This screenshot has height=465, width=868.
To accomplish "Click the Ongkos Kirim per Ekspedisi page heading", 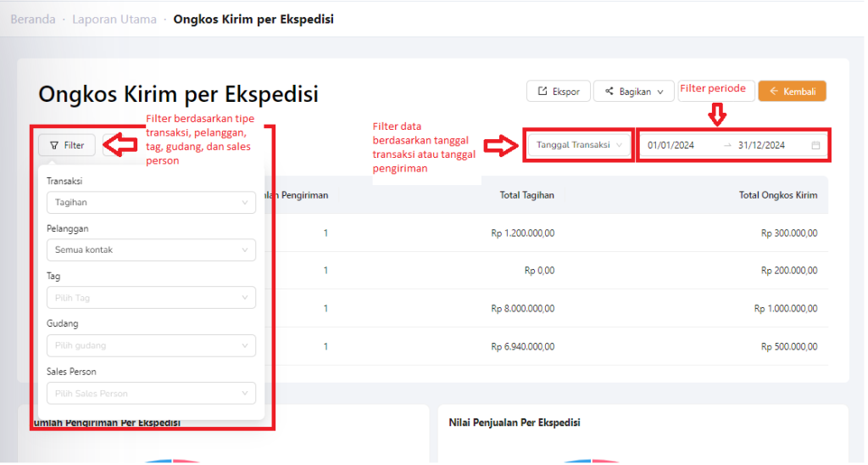I will coord(179,94).
